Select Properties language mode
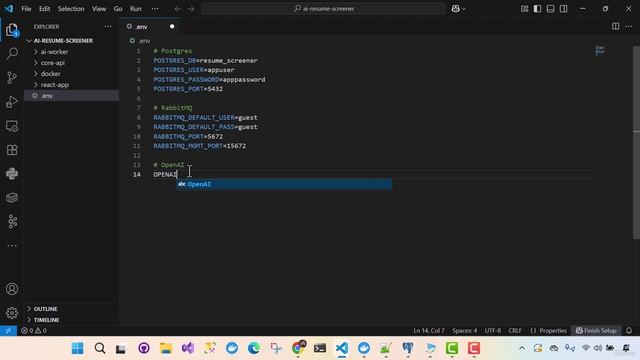Screen dimensions: 640x360 coord(549,331)
